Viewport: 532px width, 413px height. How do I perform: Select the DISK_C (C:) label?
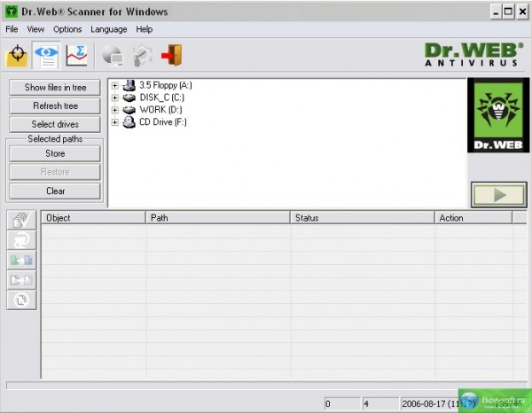(x=162, y=97)
